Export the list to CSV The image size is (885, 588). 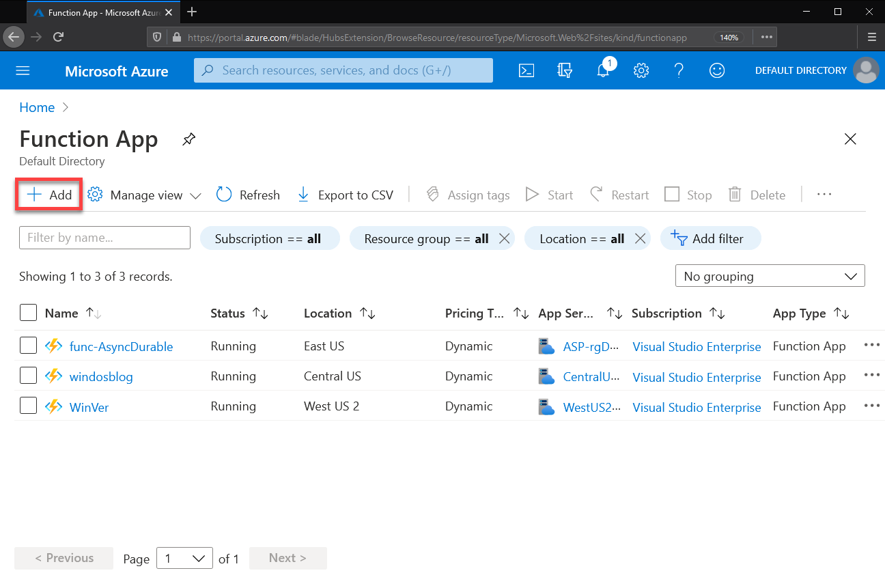346,195
